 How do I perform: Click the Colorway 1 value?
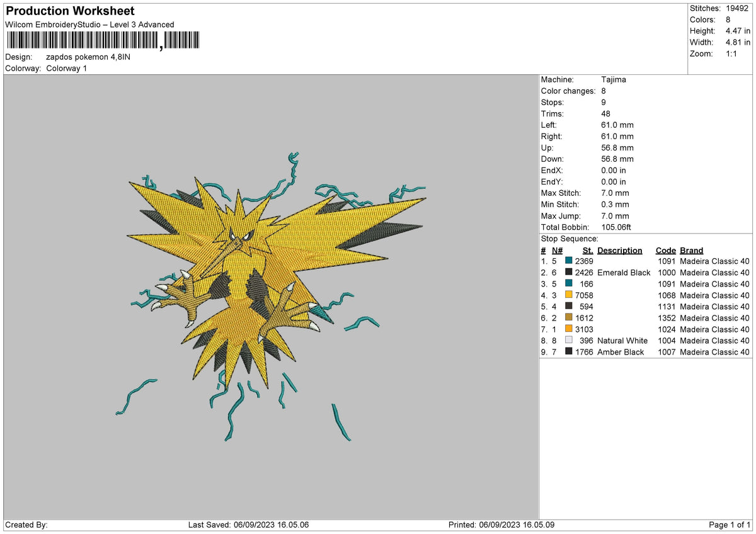coord(67,68)
